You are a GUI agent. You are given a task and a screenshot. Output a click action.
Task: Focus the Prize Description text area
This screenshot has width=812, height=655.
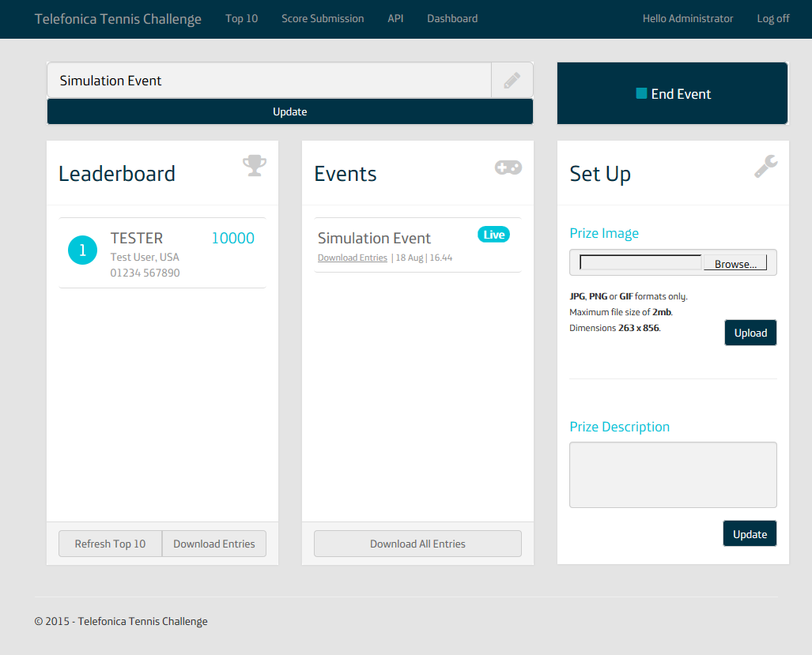click(673, 475)
